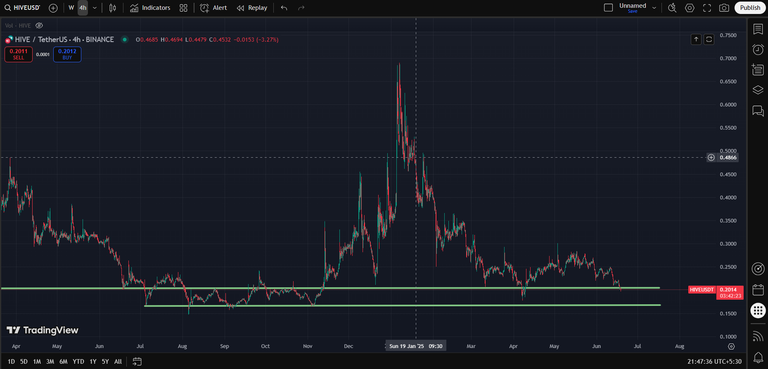Click the Publish button
Image resolution: width=768 pixels, height=369 pixels.
[750, 8]
